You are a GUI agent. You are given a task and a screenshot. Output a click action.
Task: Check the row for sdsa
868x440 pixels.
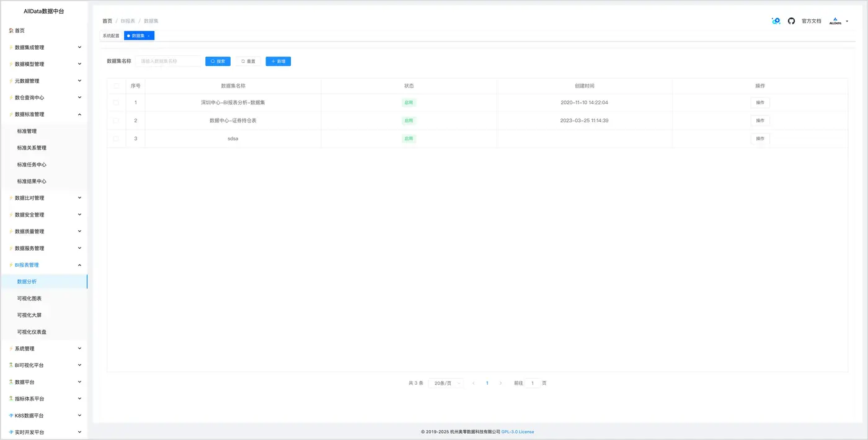(116, 138)
